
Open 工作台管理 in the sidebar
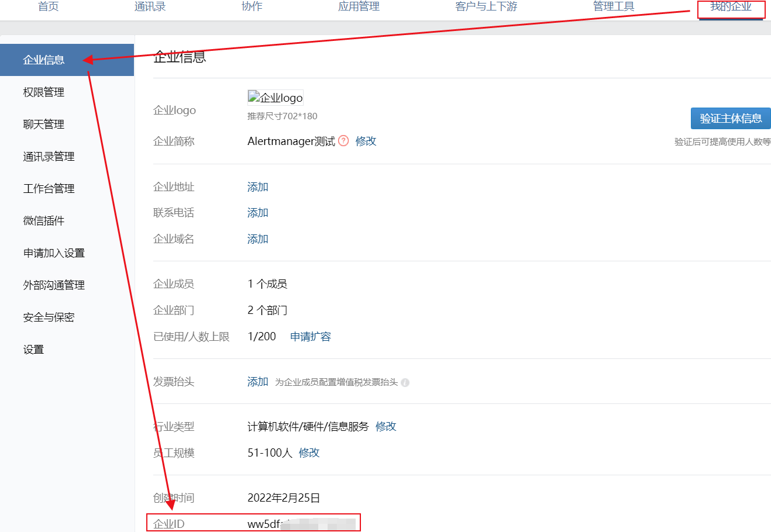click(x=49, y=188)
